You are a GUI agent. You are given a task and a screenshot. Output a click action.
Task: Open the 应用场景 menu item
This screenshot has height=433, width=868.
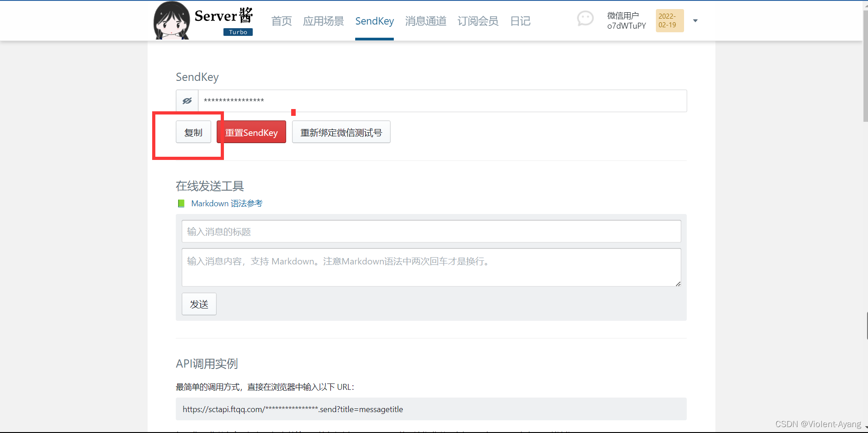tap(323, 21)
